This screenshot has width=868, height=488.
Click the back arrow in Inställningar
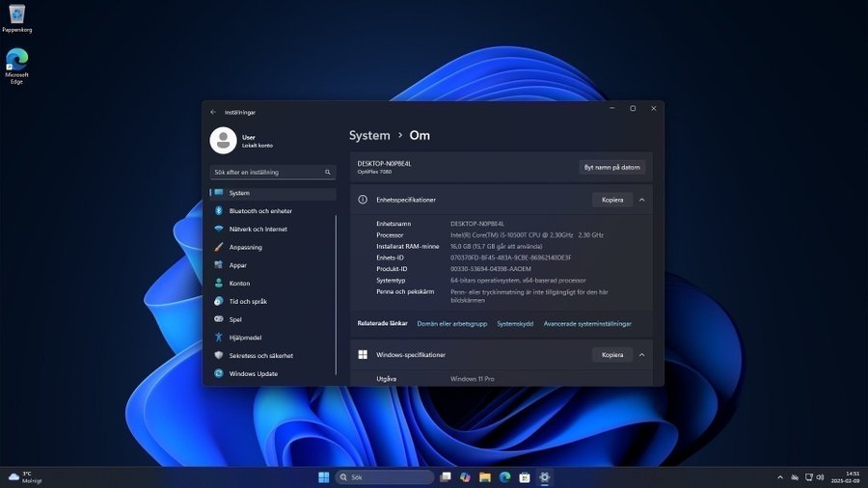coord(213,112)
